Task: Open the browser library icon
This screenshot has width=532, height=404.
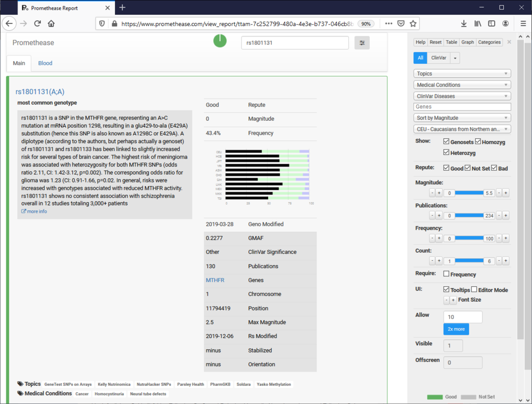Action: 478,23
